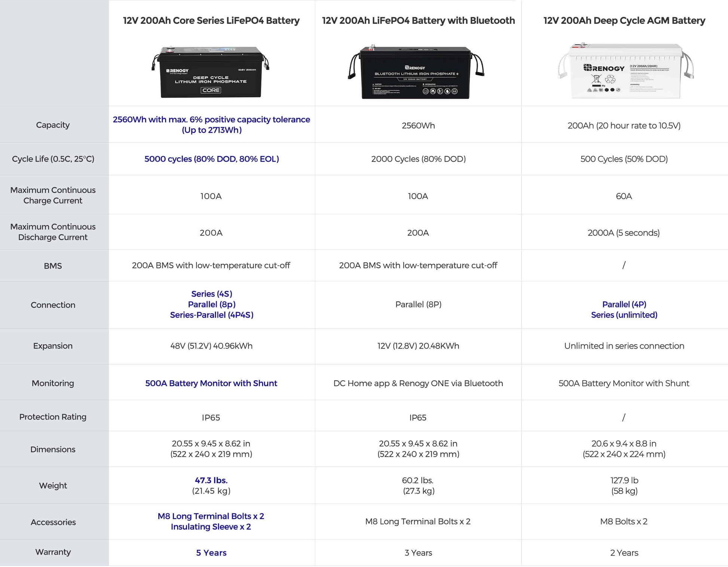Click 'Series (unlimited)' connection text

coord(624,315)
